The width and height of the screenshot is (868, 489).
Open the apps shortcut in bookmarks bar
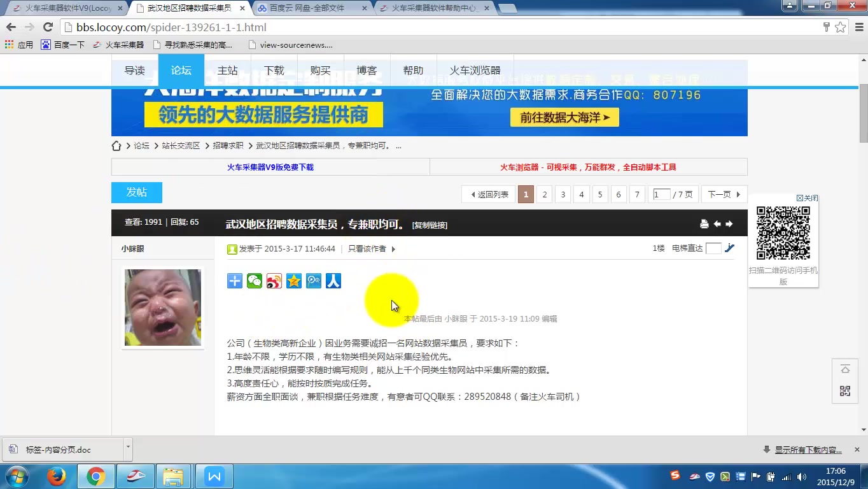pos(19,45)
